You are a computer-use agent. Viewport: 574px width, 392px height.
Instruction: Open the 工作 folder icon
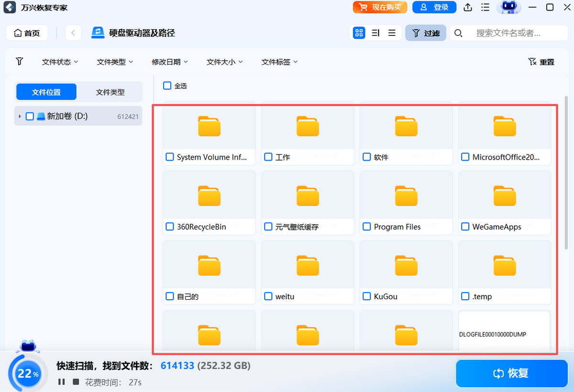pyautogui.click(x=308, y=126)
